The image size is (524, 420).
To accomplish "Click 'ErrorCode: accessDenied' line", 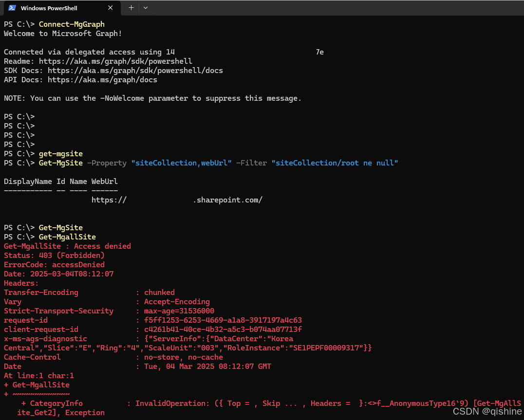I will (54, 264).
